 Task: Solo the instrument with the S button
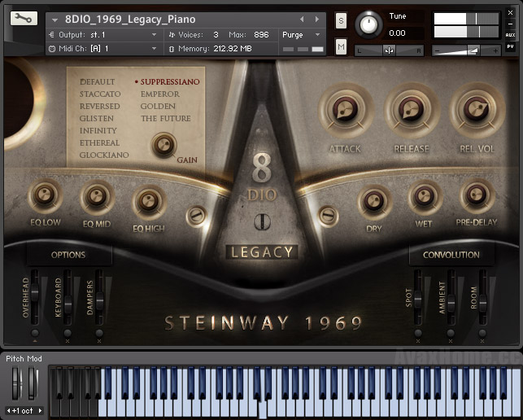341,20
